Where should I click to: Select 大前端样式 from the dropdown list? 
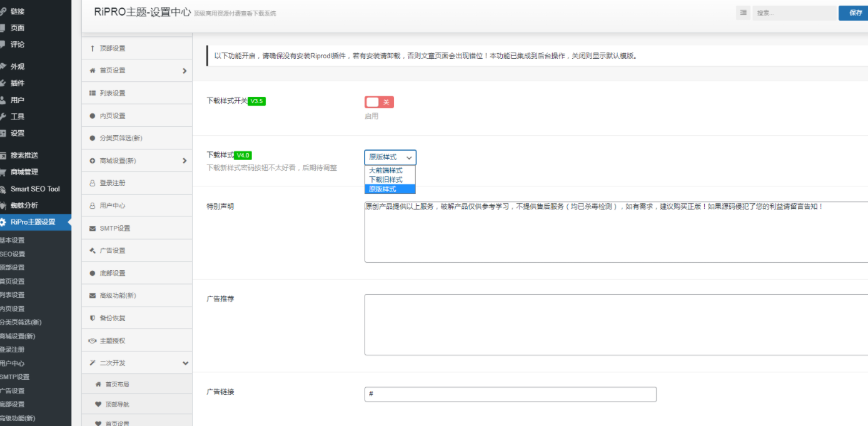click(386, 170)
